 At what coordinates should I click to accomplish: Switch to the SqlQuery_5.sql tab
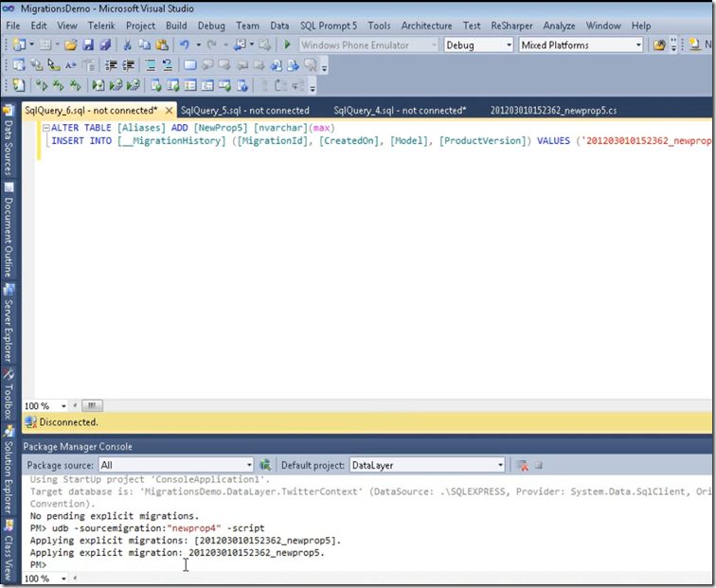point(244,111)
